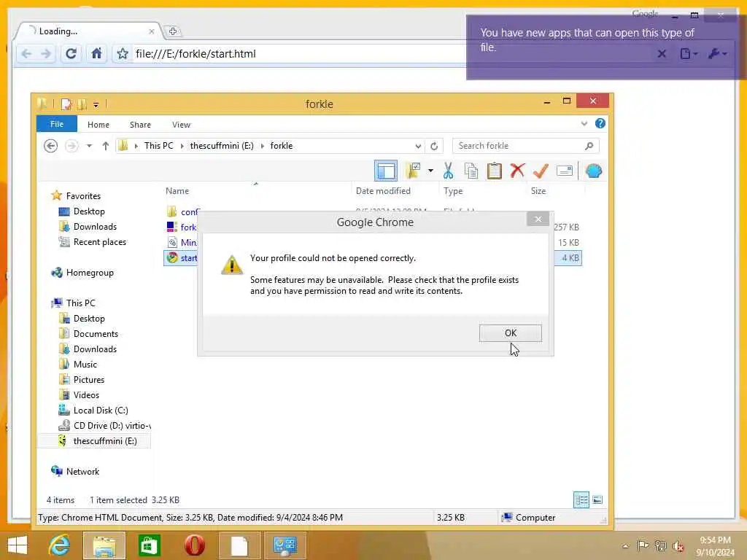Click the Copy icon
The image size is (747, 560).
[x=471, y=171]
